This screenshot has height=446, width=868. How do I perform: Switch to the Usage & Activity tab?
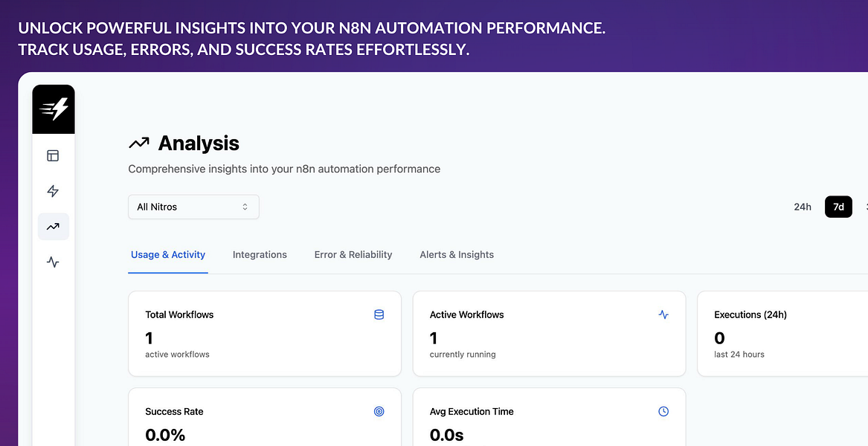168,254
